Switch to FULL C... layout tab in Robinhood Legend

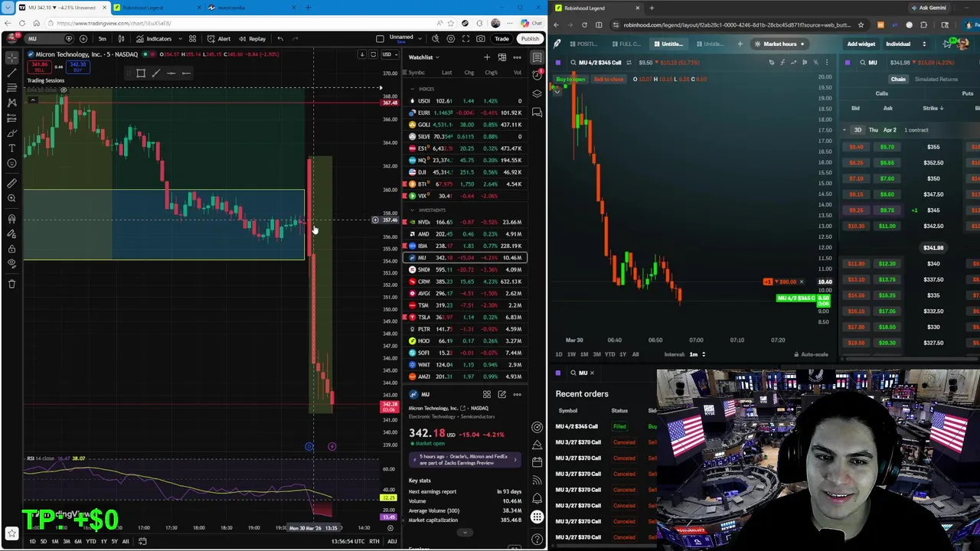[x=626, y=44]
